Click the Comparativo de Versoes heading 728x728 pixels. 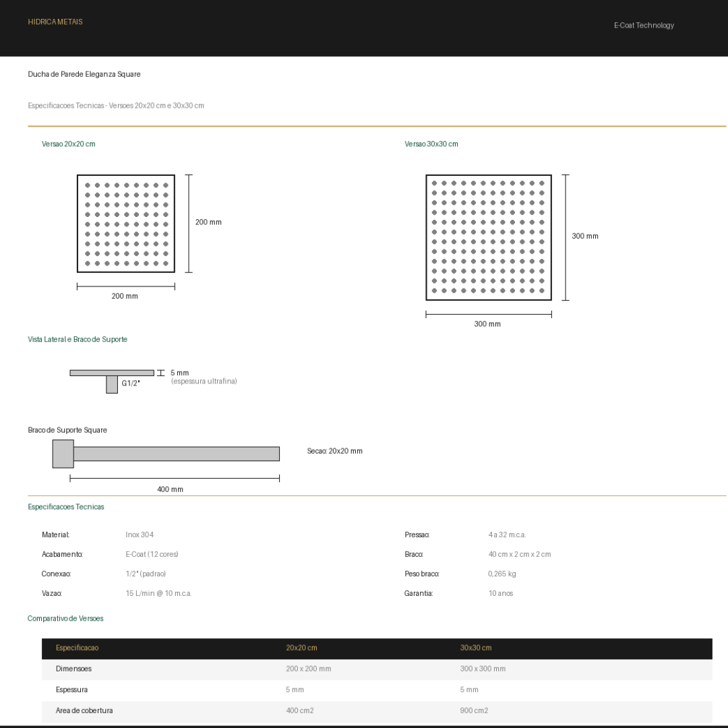(65, 618)
